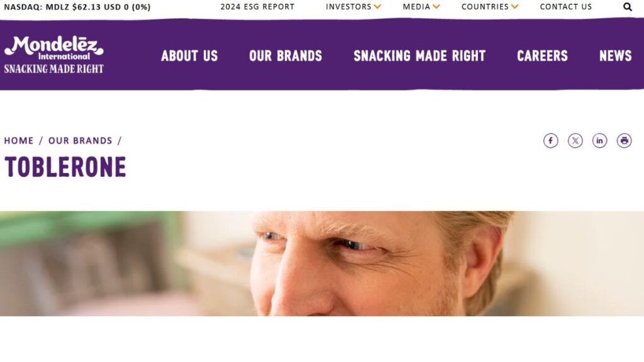This screenshot has width=644, height=362.
Task: Print page using printer icon
Action: click(x=625, y=141)
